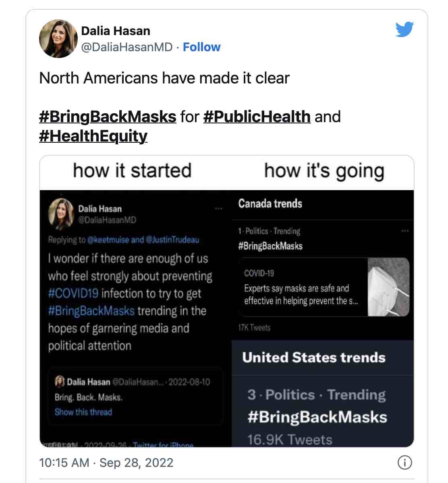This screenshot has height=483, width=448.
Task: Click the three-dot menu on the embedded reply
Action: tap(218, 208)
